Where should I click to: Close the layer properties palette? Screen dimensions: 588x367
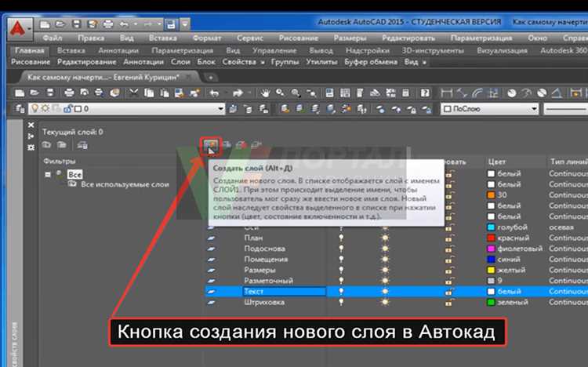coord(31,125)
